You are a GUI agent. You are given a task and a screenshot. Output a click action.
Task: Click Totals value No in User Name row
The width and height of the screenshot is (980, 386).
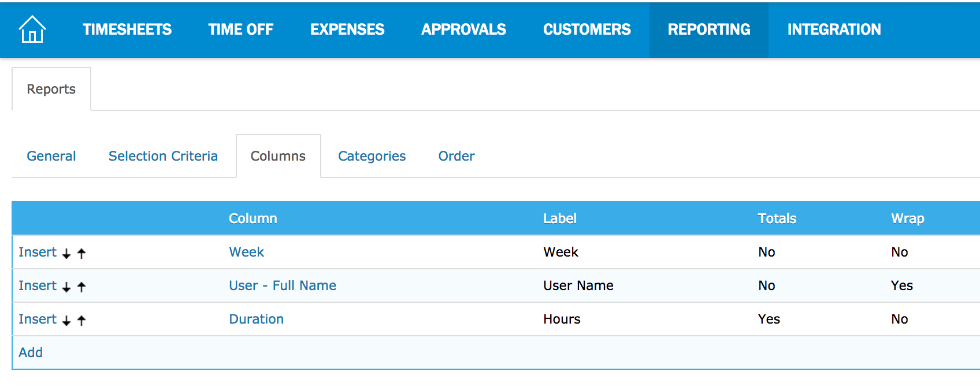point(767,285)
